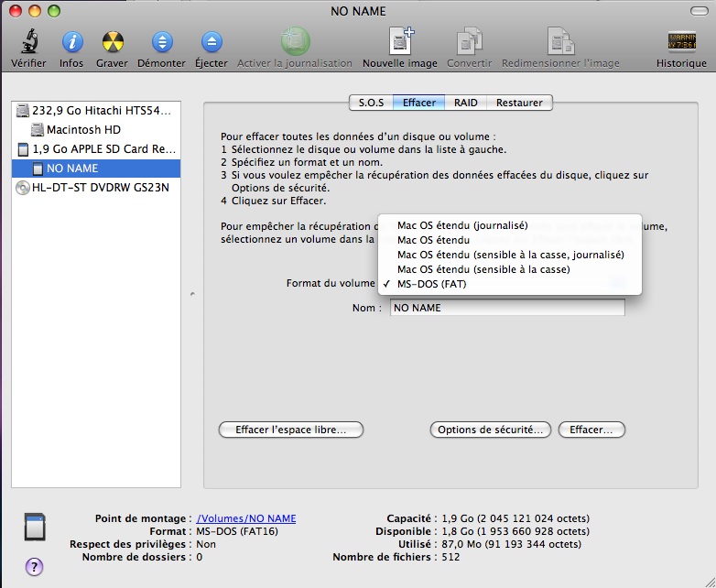The image size is (716, 588).
Task: Switch to the RAID tab
Action: pos(466,103)
